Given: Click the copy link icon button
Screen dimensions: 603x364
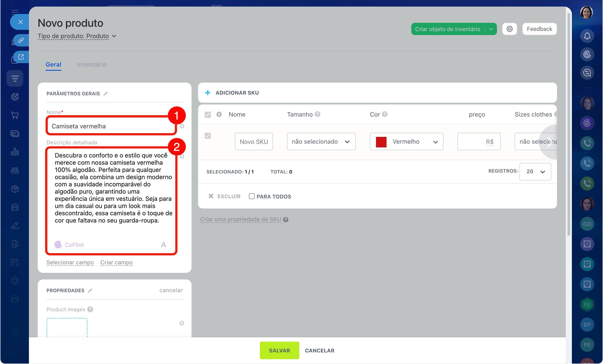Looking at the screenshot, I should (21, 40).
